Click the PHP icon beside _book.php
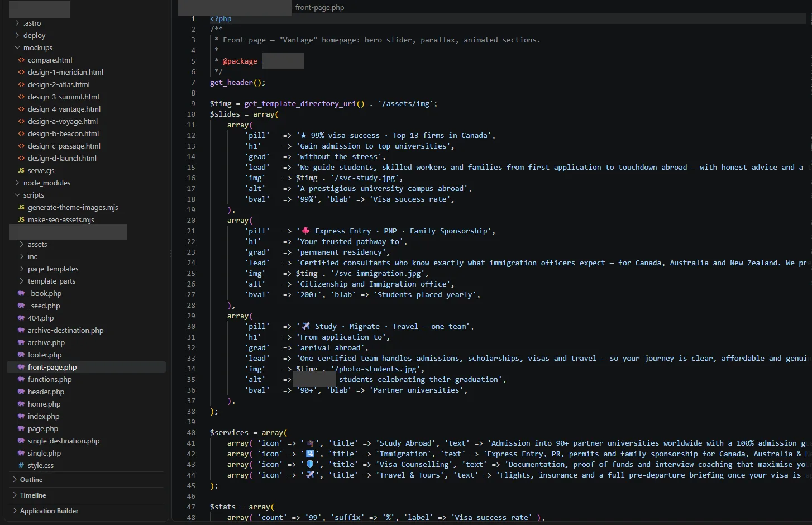The image size is (812, 525). (x=21, y=293)
